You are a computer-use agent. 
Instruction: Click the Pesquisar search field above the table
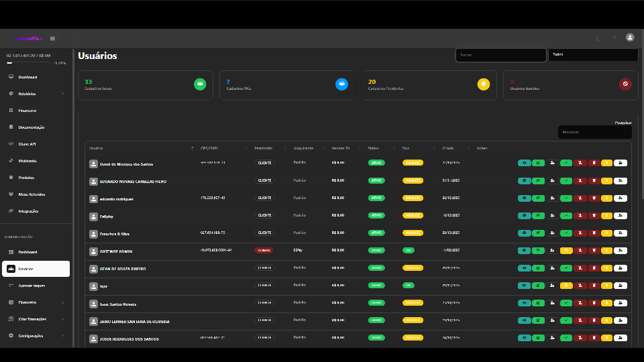(594, 132)
